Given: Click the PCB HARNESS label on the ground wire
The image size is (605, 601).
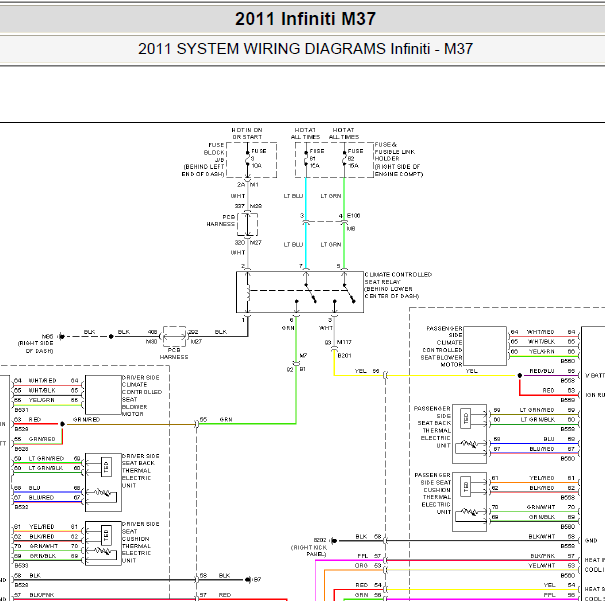Looking at the screenshot, I should pos(174,353).
